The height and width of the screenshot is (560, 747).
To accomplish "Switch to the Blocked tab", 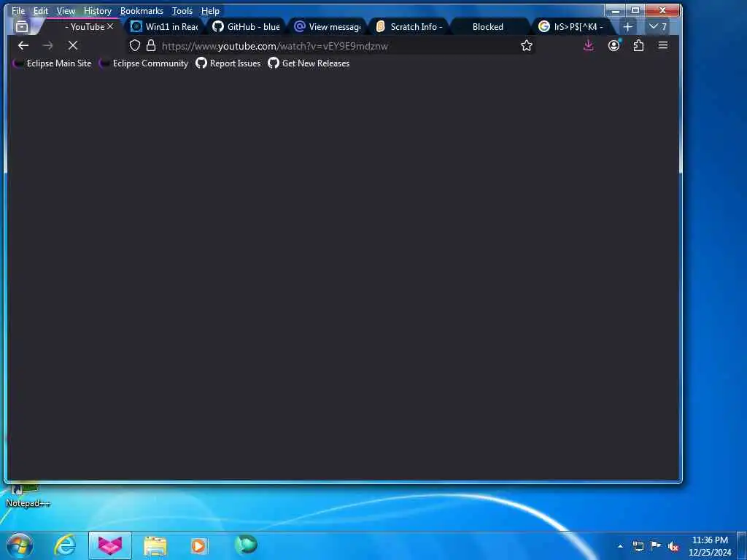I will click(x=491, y=27).
